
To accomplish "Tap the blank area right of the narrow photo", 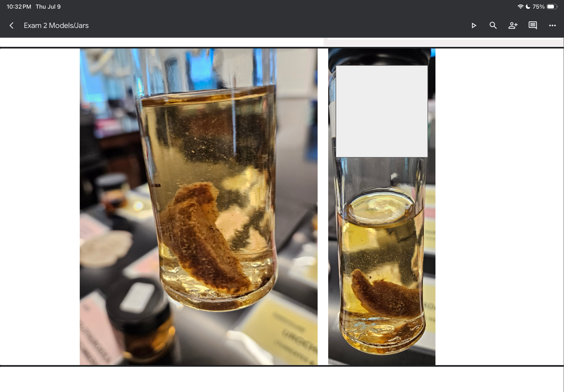I will tap(499, 206).
